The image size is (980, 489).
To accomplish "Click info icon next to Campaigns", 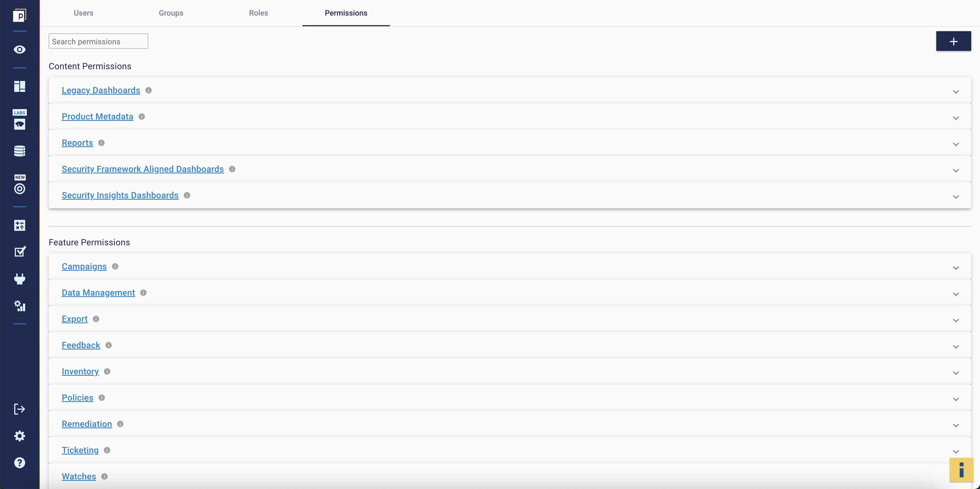I will [x=115, y=266].
